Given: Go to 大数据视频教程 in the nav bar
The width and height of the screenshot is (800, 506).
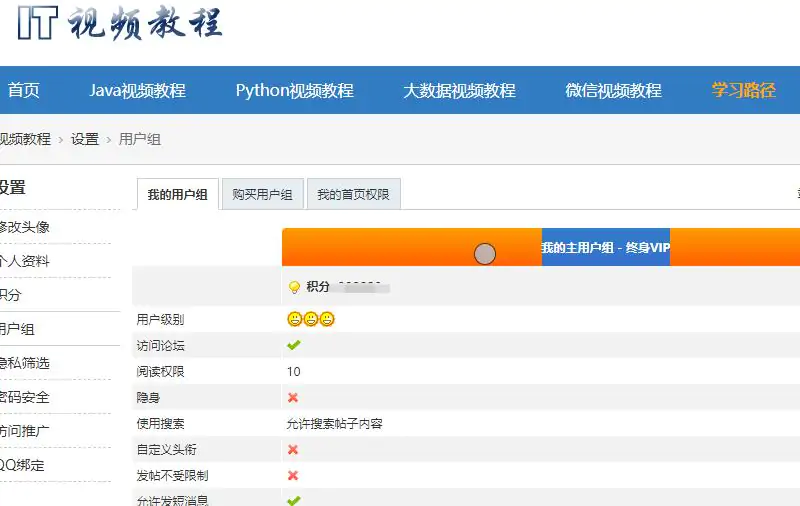Looking at the screenshot, I should 459,90.
